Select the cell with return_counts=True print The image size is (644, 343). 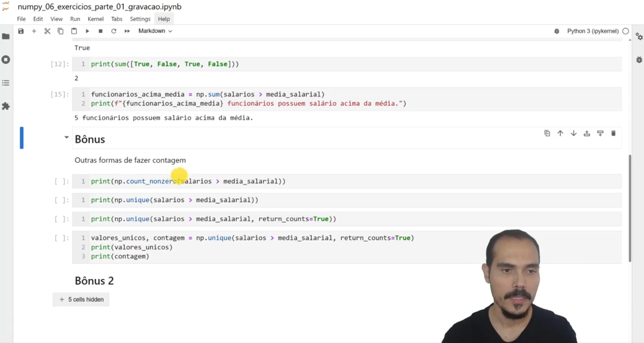(347, 219)
